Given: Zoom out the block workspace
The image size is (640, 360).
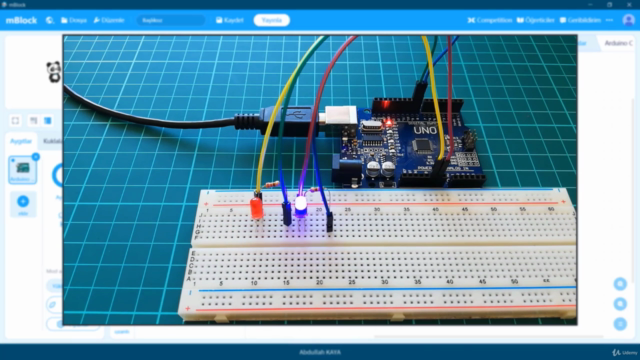Looking at the screenshot, I should click(x=620, y=304).
